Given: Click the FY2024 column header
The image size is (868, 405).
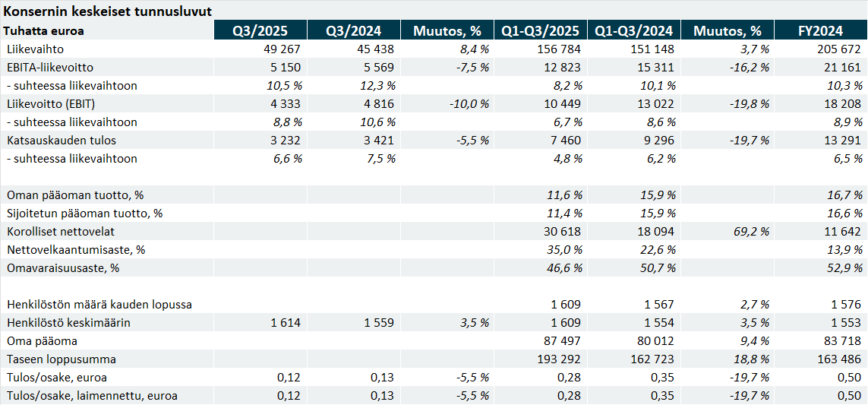Looking at the screenshot, I should point(820,30).
